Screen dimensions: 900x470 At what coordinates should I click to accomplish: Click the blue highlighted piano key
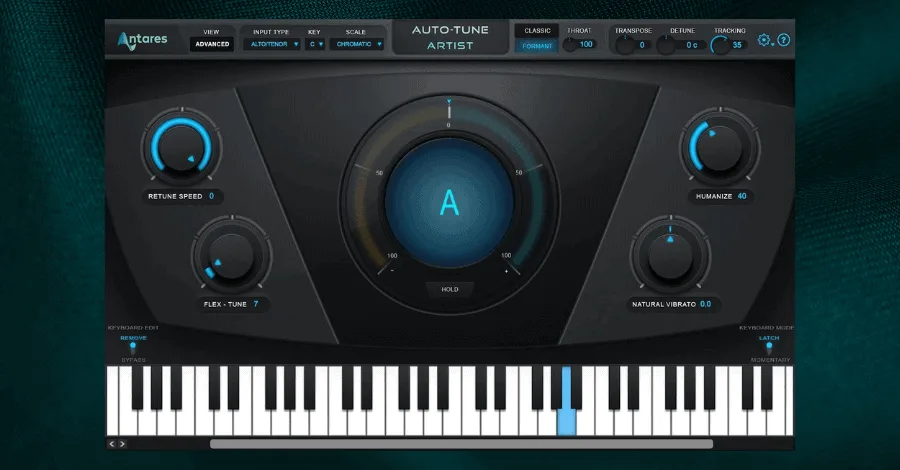point(567,401)
